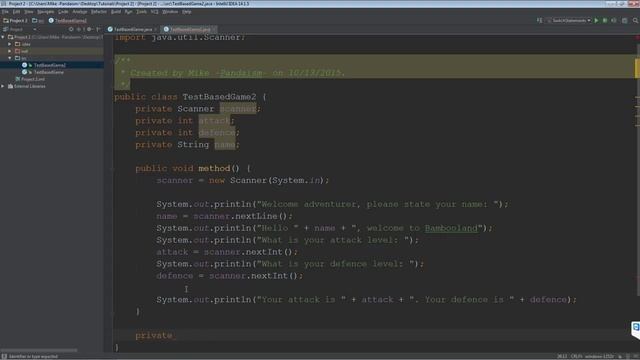The width and height of the screenshot is (640, 360).
Task: Click the line separator CRLF indicator
Action: pyautogui.click(x=576, y=357)
